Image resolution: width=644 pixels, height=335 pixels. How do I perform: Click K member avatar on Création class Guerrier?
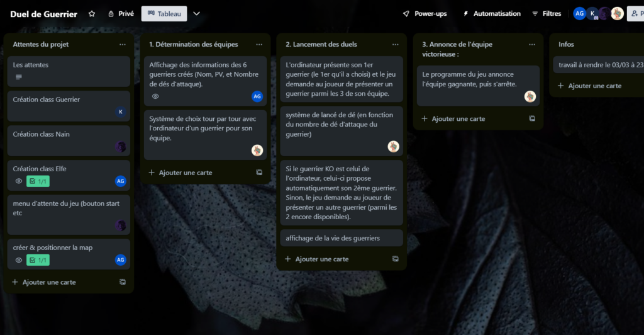click(x=120, y=112)
